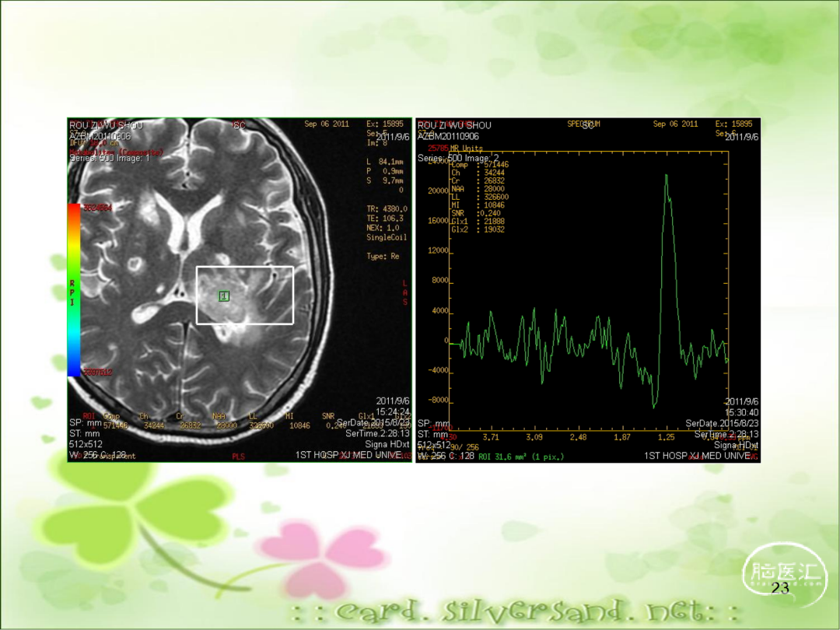
Task: Click the slide page number 23
Action: [780, 589]
